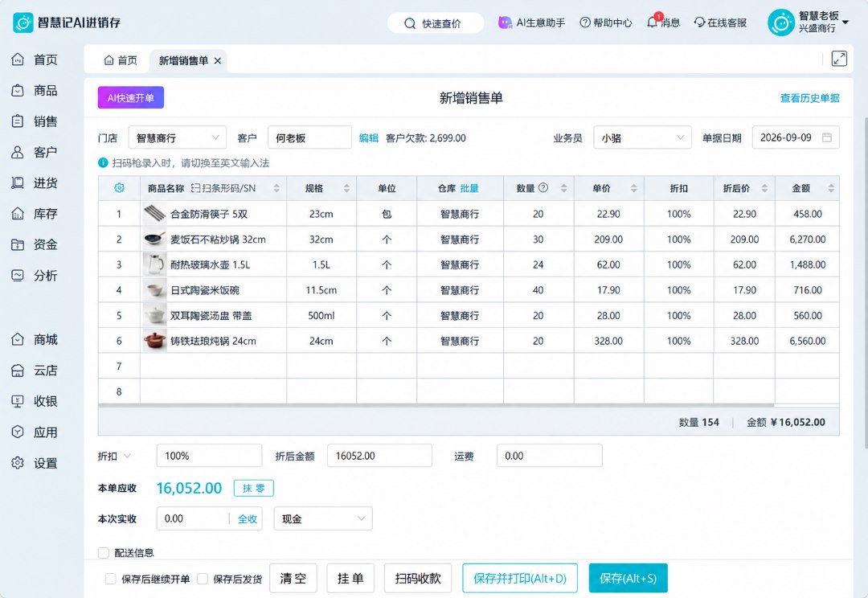Toggle fullscreen with the expand icon

point(839,59)
